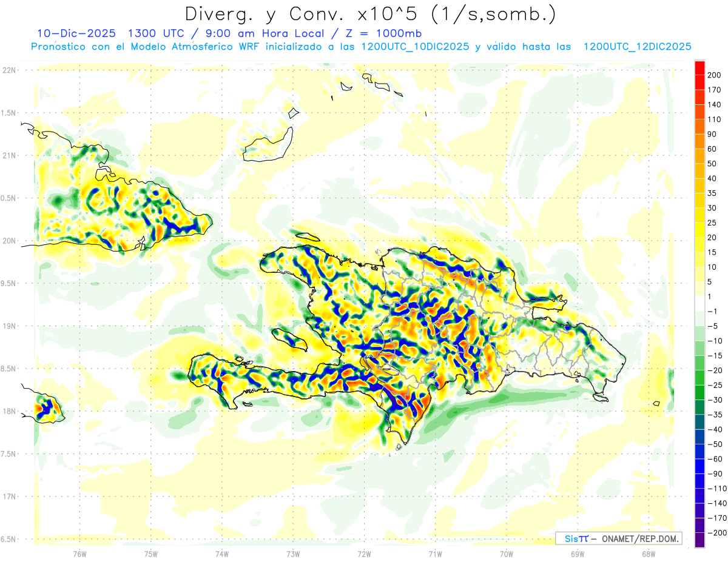Click the "19N" latitude label

(9, 326)
